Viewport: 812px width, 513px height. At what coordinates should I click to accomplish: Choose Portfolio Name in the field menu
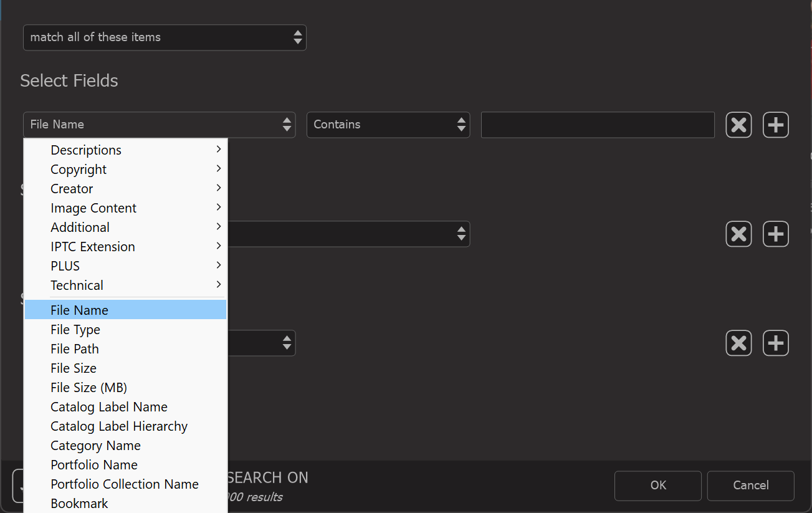(125, 465)
